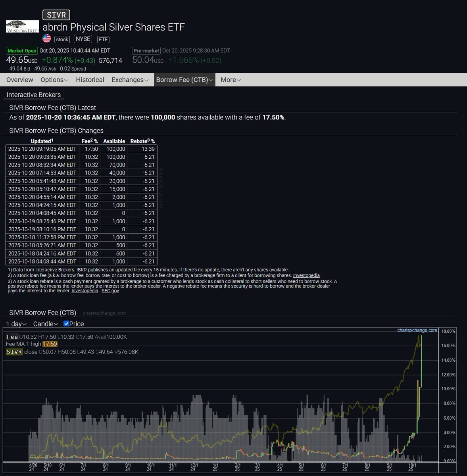The width and height of the screenshot is (467, 476).
Task: Click the 0.02 Spread value
Action: [73, 69]
